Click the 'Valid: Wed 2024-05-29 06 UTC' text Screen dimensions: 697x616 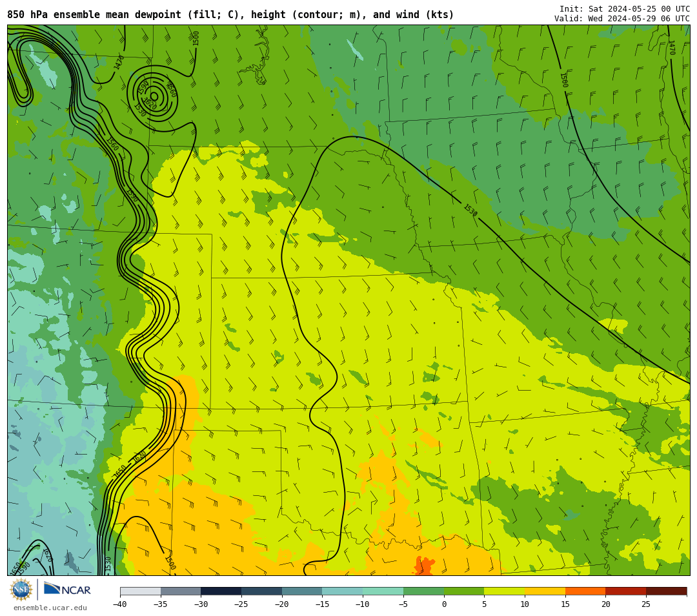pos(622,19)
